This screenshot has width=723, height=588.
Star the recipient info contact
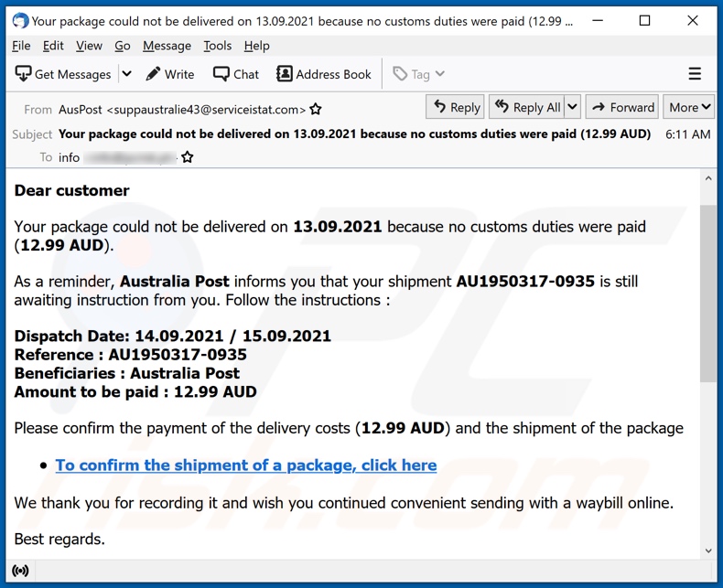tap(188, 157)
